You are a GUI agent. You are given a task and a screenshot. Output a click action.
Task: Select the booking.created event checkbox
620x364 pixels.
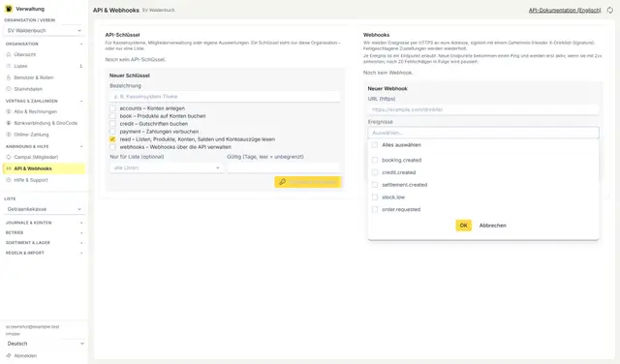click(375, 160)
